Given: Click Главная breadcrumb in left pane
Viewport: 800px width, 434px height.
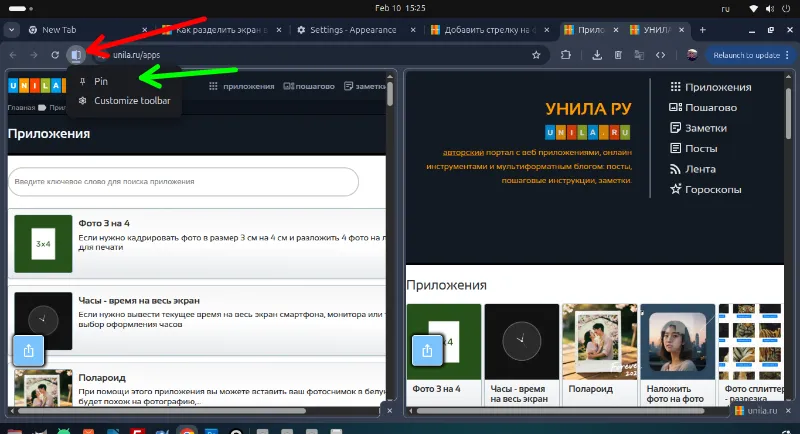Looking at the screenshot, I should click(21, 108).
